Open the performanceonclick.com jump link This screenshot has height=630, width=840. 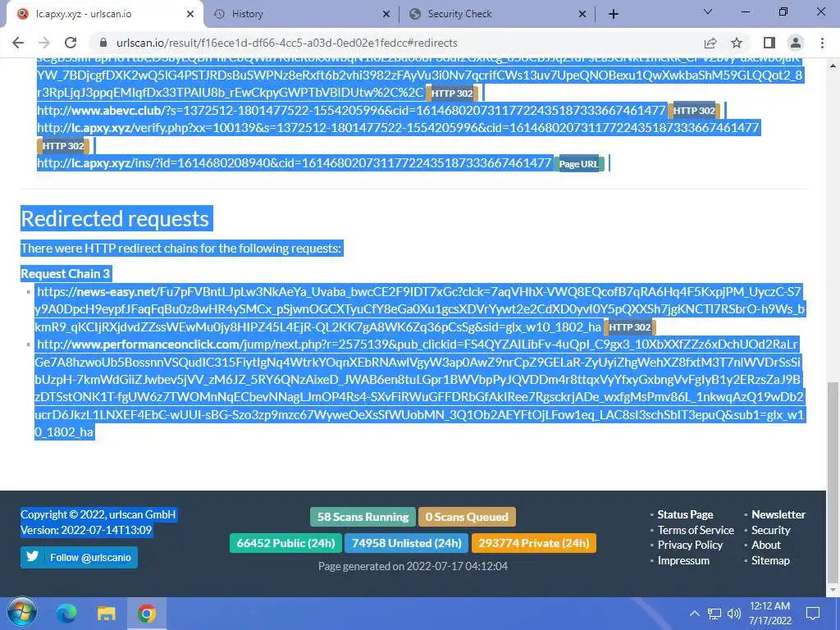[x=419, y=388]
